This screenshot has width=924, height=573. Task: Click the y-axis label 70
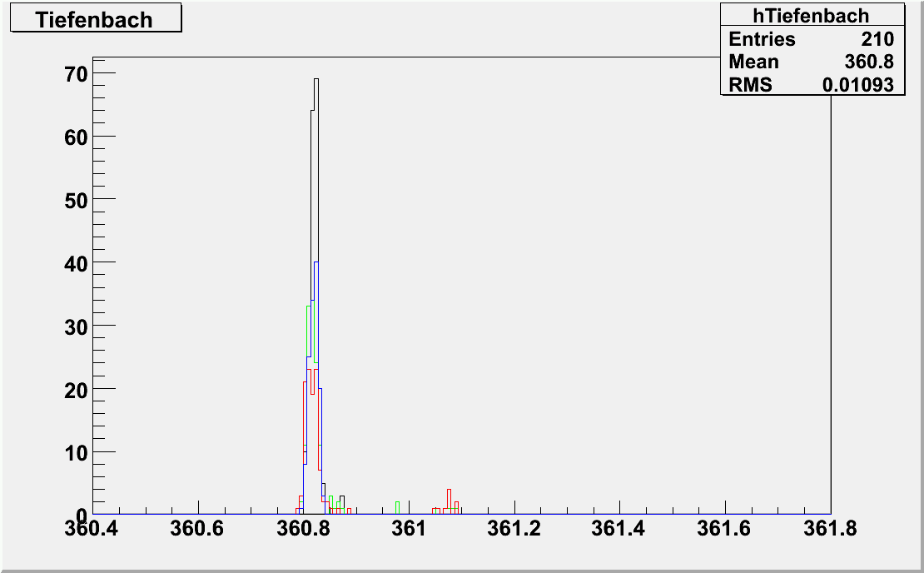coord(76,73)
